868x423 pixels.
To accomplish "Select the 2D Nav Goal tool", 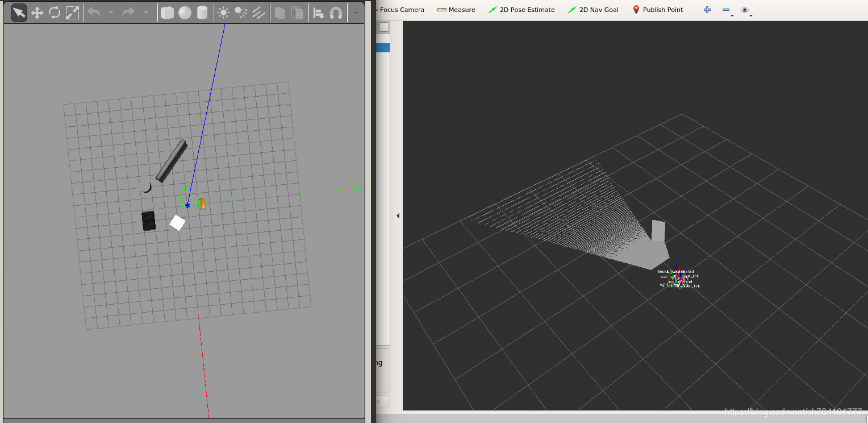I will point(593,10).
